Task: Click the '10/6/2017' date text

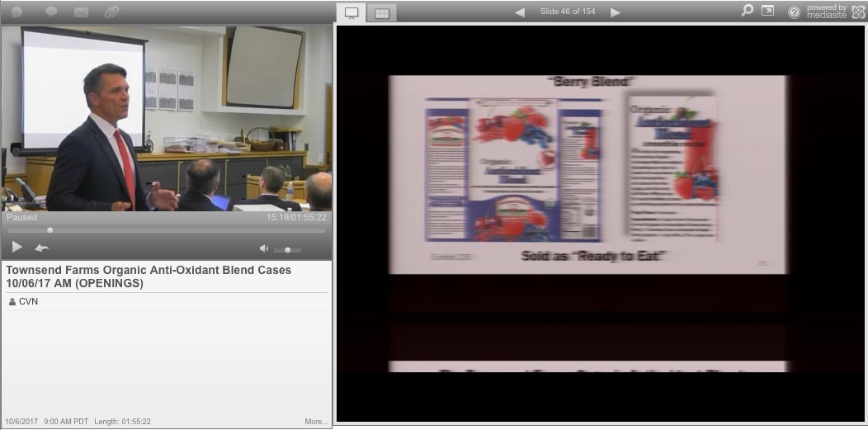Action: tap(21, 422)
